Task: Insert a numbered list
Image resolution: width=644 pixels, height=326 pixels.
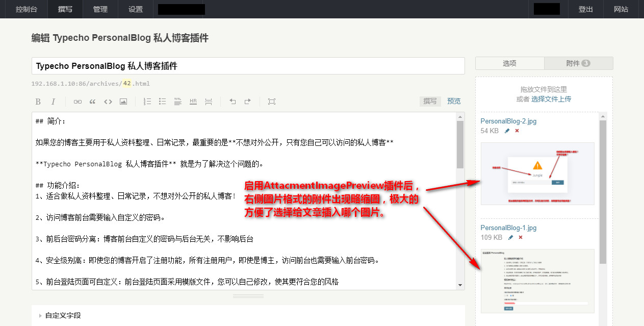Action: tap(147, 102)
